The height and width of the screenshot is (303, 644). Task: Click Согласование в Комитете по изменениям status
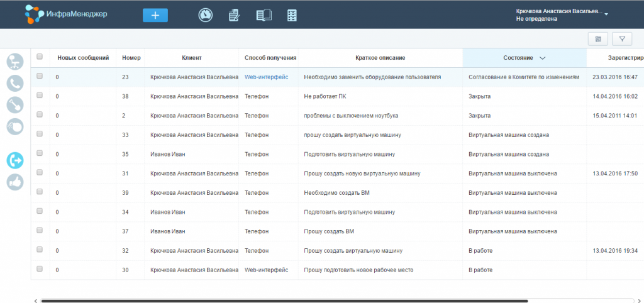coord(524,77)
